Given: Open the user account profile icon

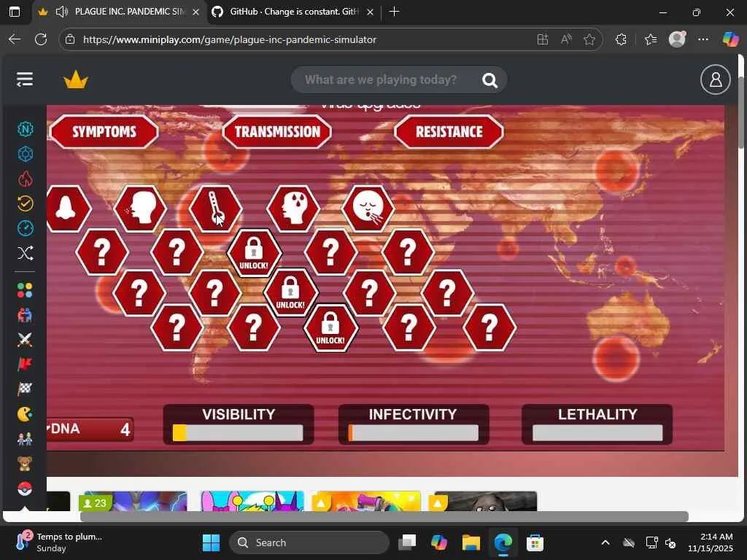Looking at the screenshot, I should pyautogui.click(x=715, y=79).
